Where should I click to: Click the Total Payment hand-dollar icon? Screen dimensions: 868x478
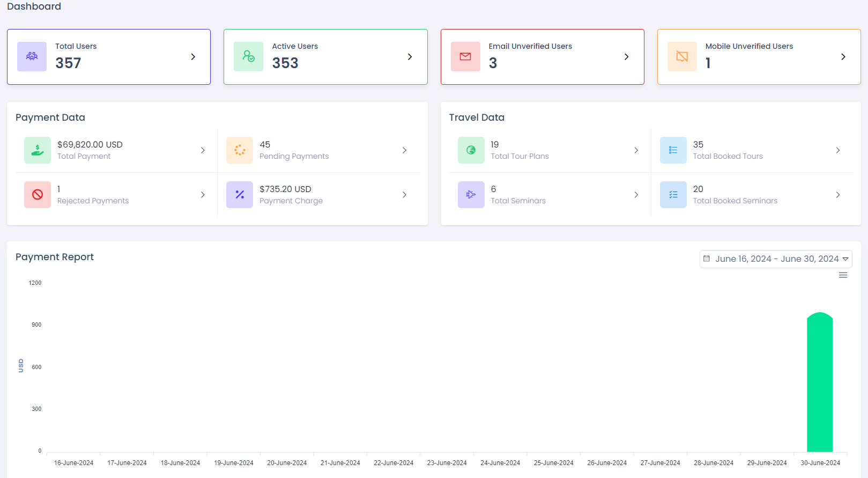38,150
